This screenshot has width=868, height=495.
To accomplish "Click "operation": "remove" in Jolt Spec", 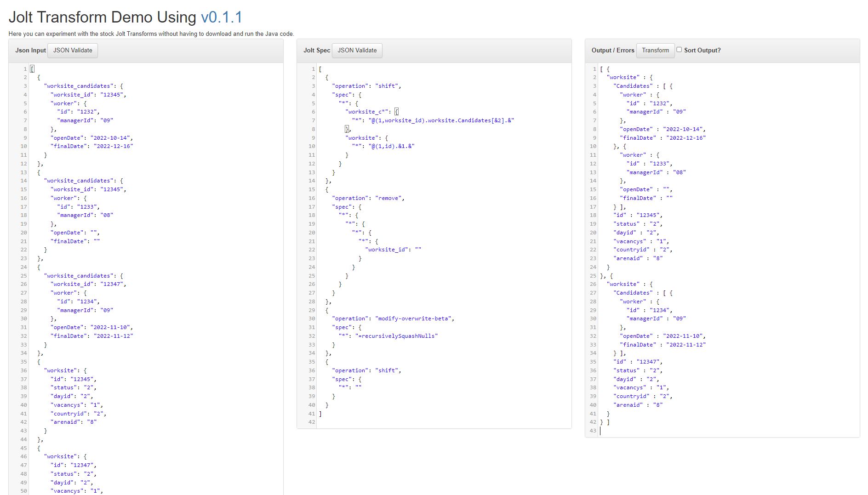I will coord(368,198).
